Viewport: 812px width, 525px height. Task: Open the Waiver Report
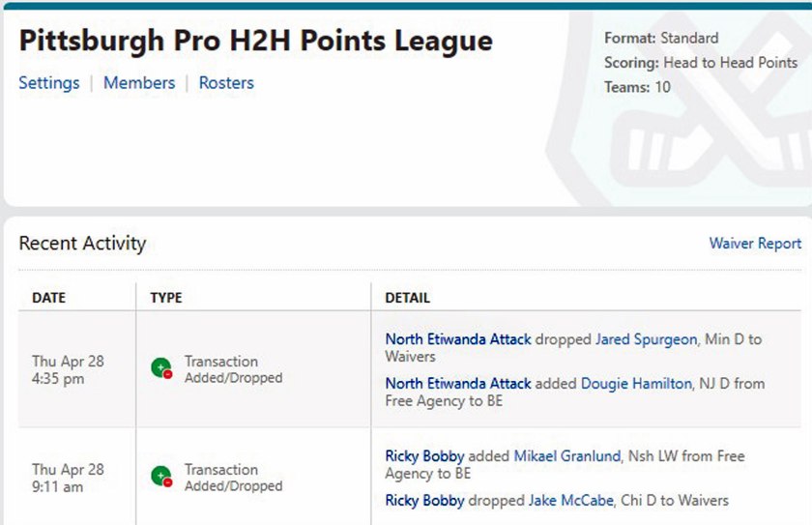[755, 244]
